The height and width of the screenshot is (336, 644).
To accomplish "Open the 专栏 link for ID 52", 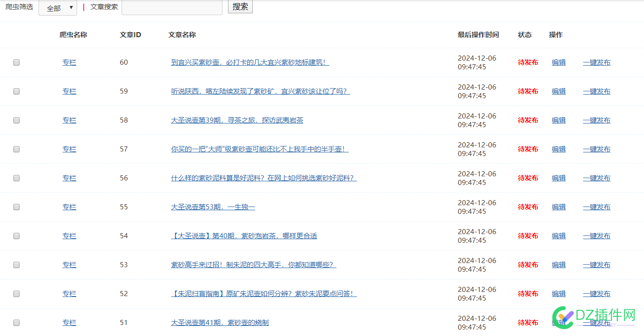I will (x=69, y=294).
